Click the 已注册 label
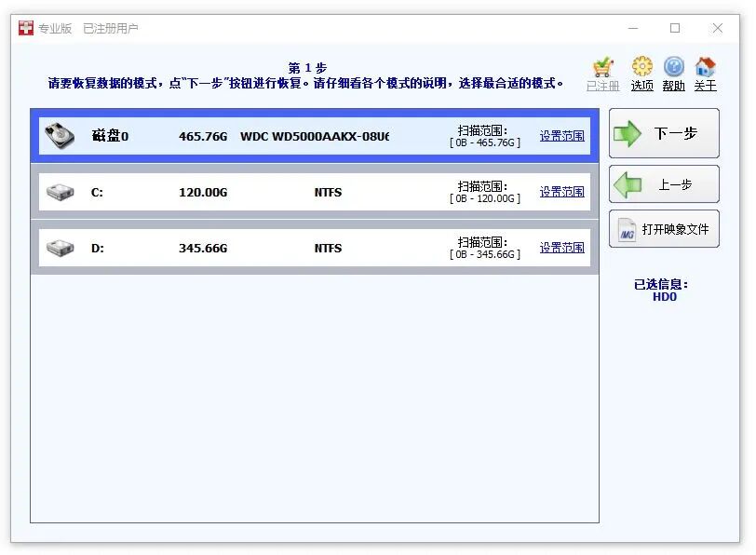This screenshot has width=756, height=555. pyautogui.click(x=603, y=86)
